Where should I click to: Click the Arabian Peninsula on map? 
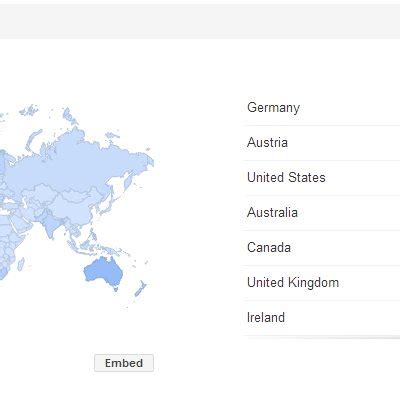point(21,222)
